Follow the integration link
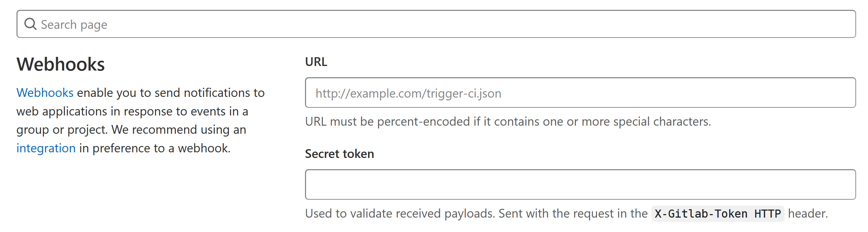 pyautogui.click(x=46, y=148)
